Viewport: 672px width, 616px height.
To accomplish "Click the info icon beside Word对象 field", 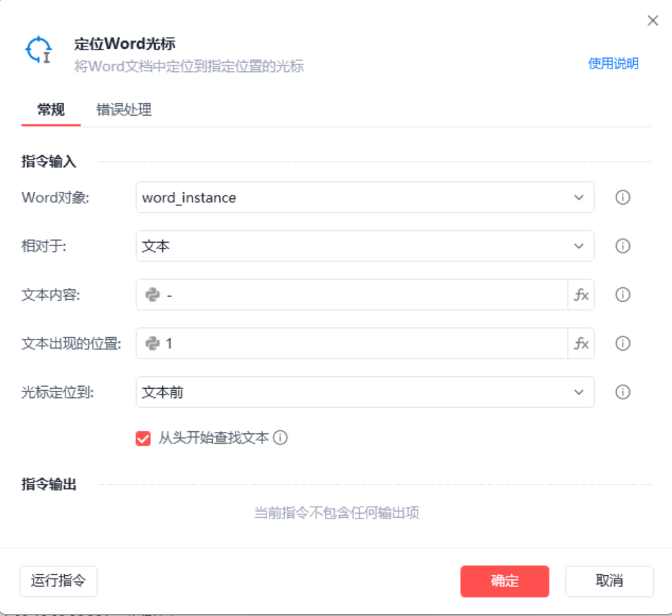I will [x=622, y=198].
